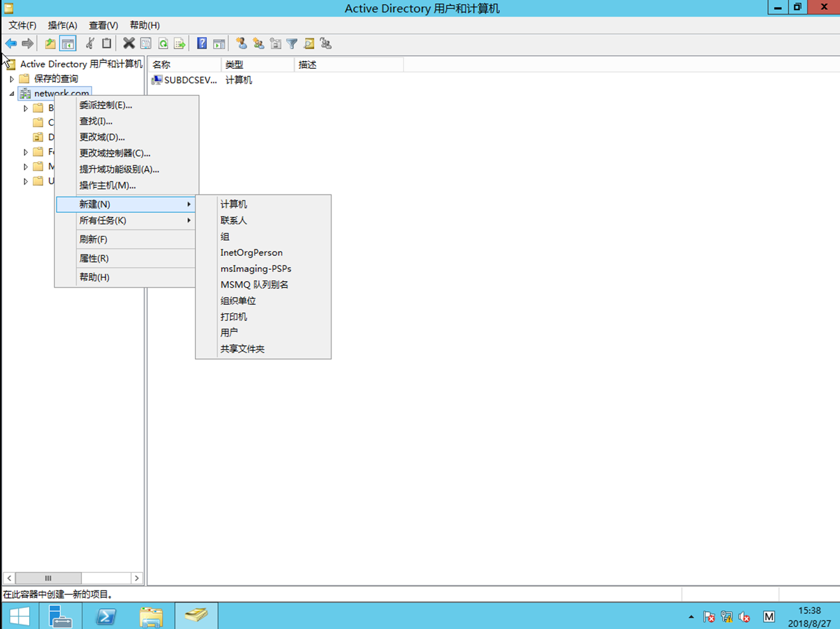Click the Export List toolbar icon
Screen dimensions: 840x629
coord(179,44)
